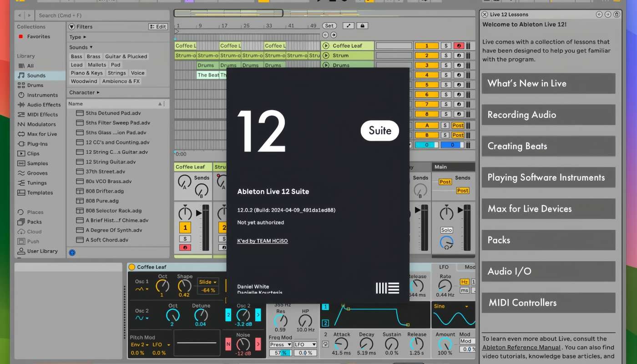
Task: Go to previous locator arrow
Action: coord(325,35)
